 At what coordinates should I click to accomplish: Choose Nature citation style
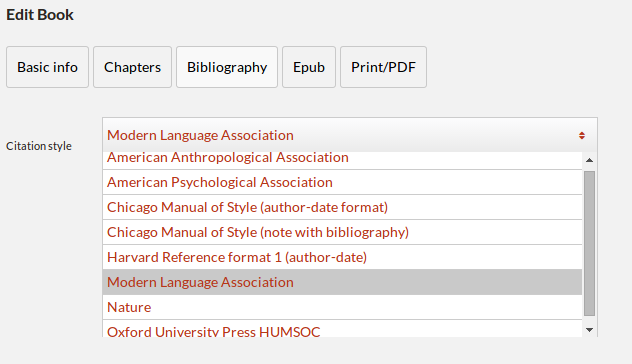point(342,307)
